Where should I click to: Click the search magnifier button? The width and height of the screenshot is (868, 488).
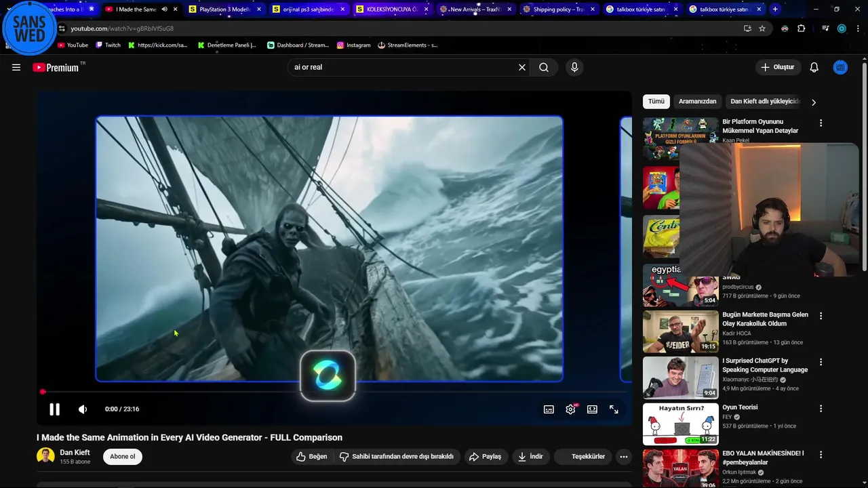click(x=544, y=67)
